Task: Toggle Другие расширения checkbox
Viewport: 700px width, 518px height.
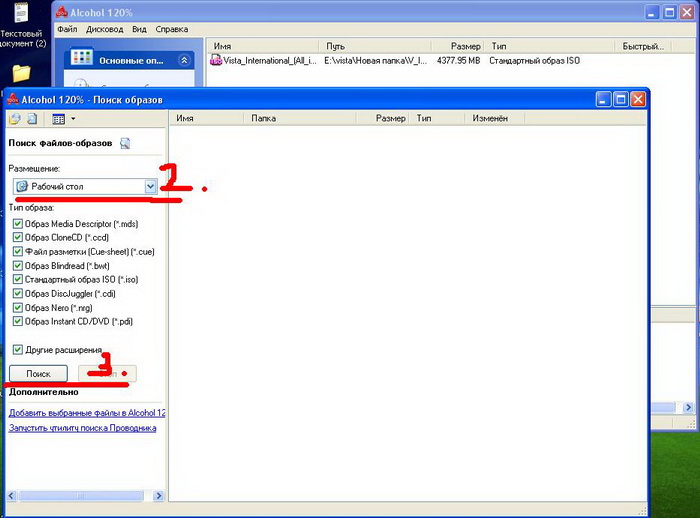Action: coord(17,350)
